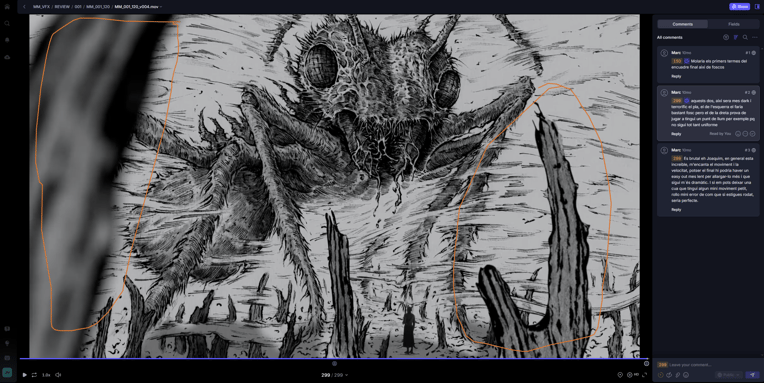Open the REVIEW breadcrumb folder

point(62,7)
